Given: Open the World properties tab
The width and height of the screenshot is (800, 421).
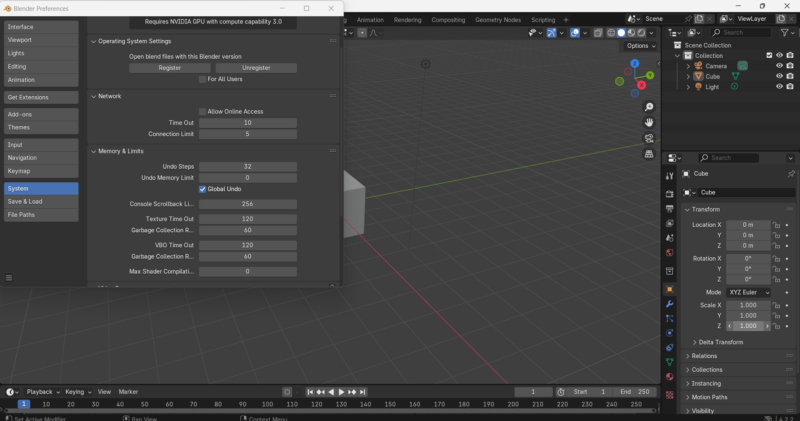Looking at the screenshot, I should 669,253.
